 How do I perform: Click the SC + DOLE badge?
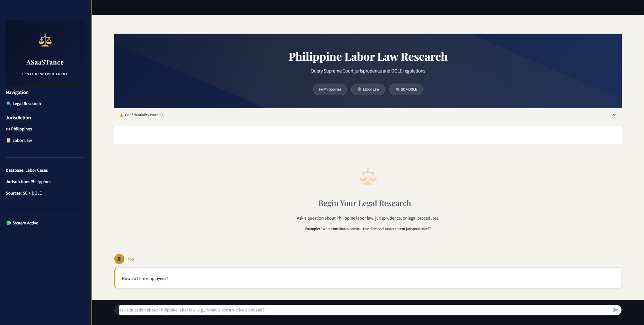click(406, 89)
